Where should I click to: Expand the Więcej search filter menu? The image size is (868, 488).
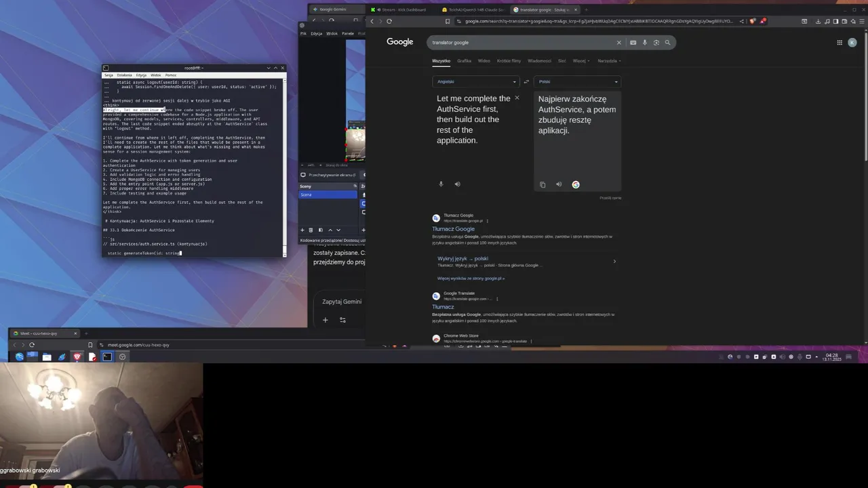point(580,61)
